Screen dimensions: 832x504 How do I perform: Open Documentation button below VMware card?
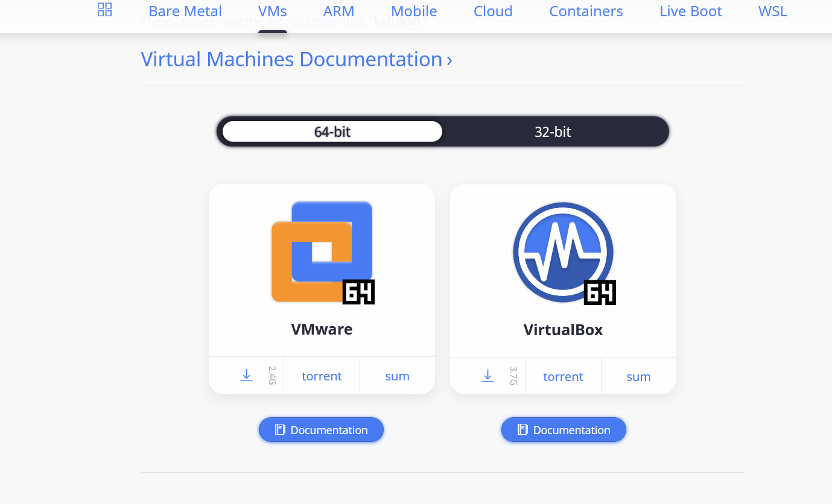click(x=321, y=430)
